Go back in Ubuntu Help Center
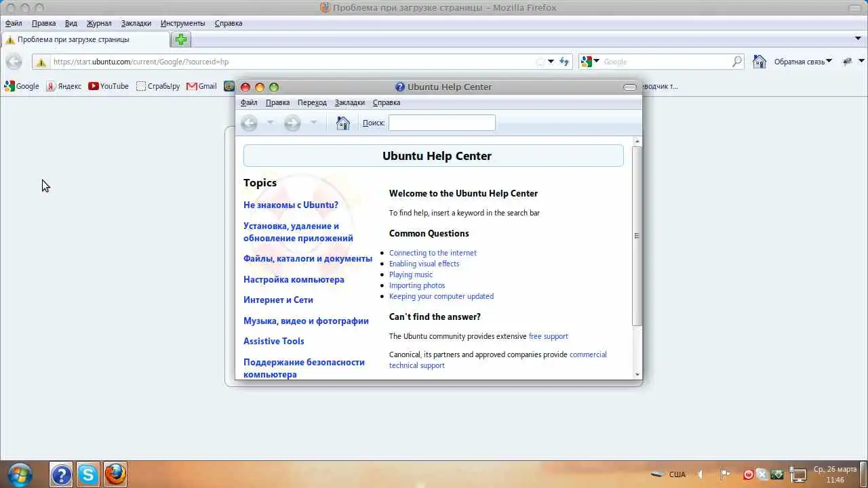Image resolution: width=868 pixels, height=488 pixels. (250, 123)
